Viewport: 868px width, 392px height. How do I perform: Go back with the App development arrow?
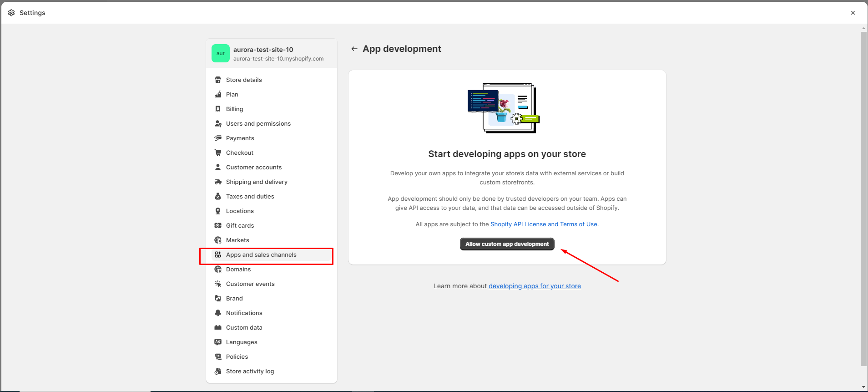[x=354, y=49]
